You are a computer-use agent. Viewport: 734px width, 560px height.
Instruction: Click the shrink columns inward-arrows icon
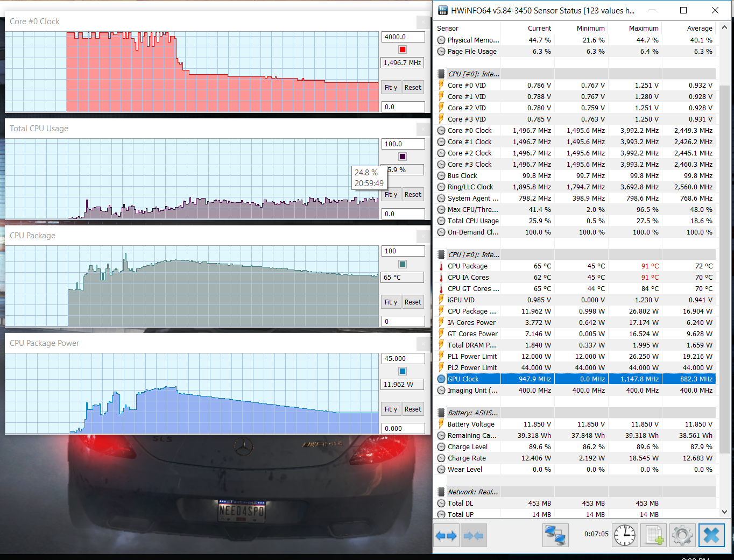(x=474, y=536)
